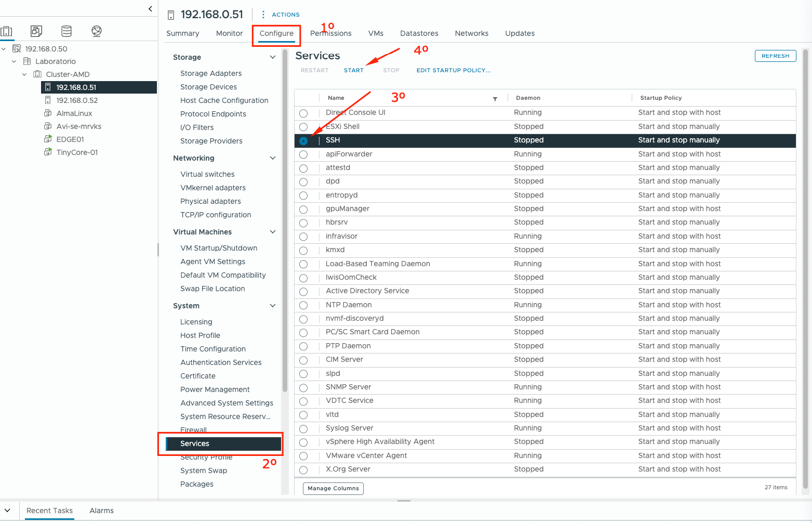Click Start to launch the SSH service
812x523 pixels.
[x=353, y=70]
